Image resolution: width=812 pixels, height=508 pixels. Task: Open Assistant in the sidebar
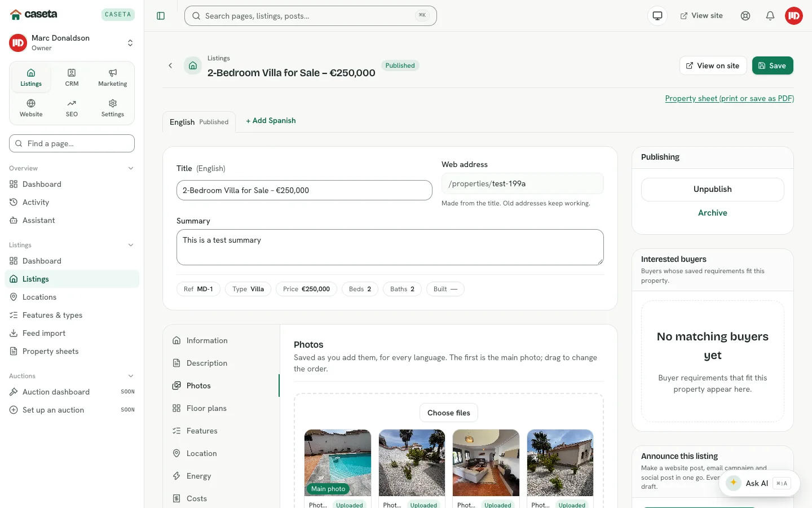[72, 220]
